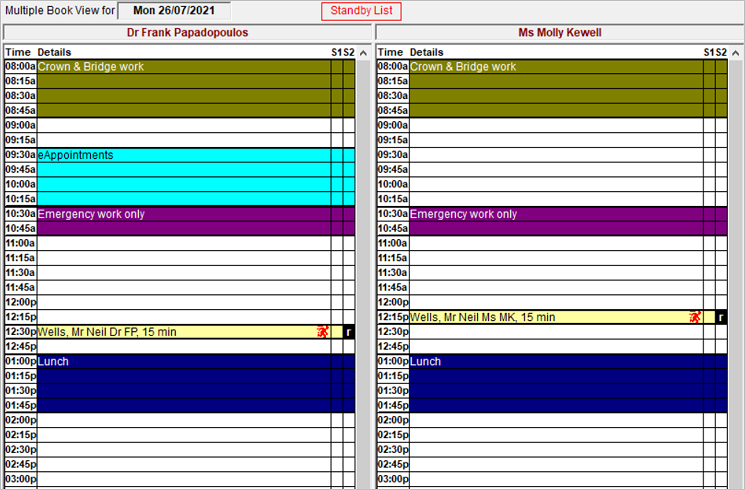
Task: Select the 11:30a slot for Dr Papadopoulos
Action: tap(184, 273)
